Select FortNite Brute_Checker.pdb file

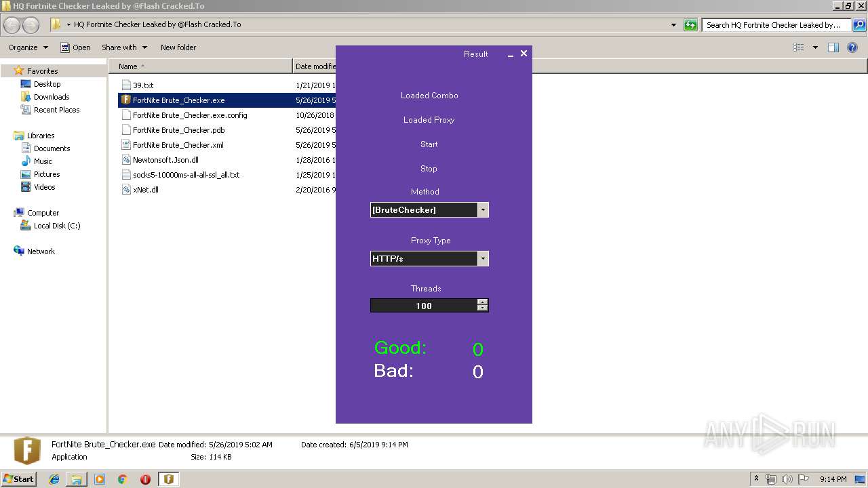[178, 130]
